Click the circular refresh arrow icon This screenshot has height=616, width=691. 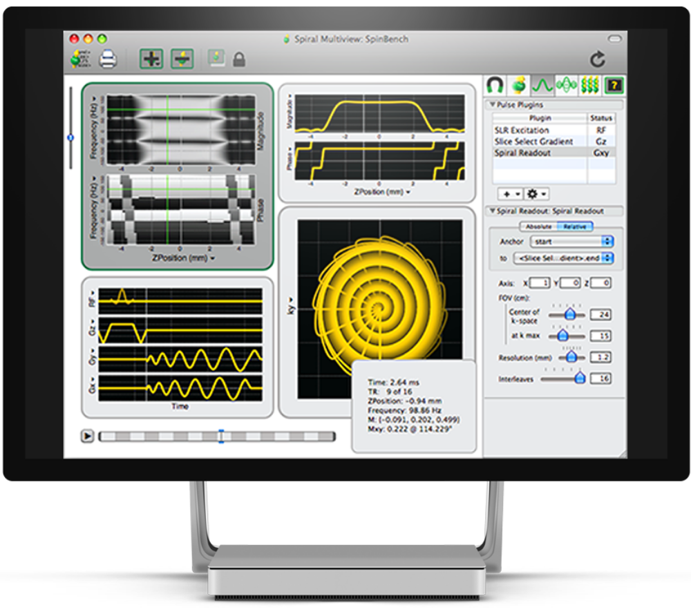pyautogui.click(x=598, y=59)
